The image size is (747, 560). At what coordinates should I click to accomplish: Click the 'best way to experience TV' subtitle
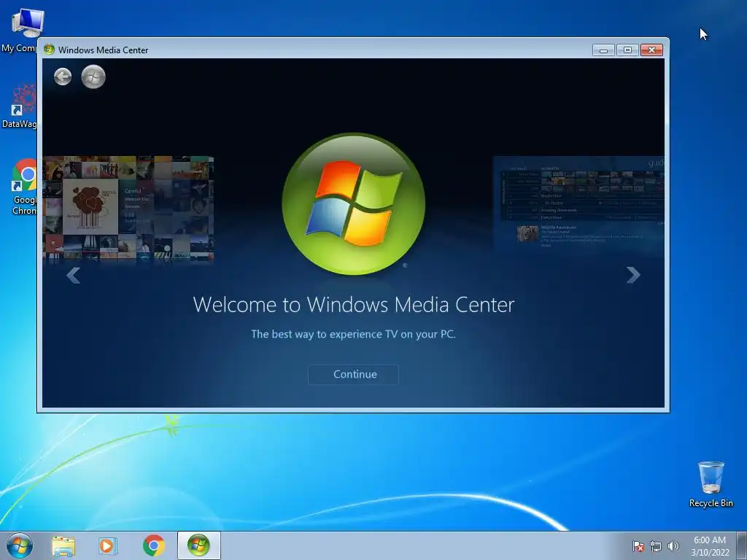coord(353,334)
